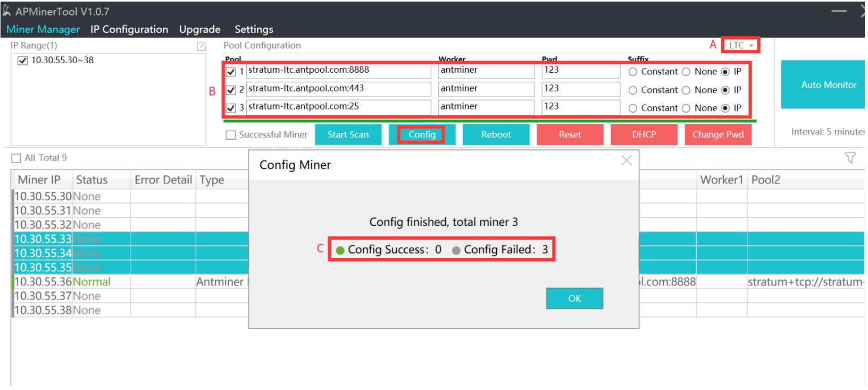Click the Error Detail column header

(163, 180)
